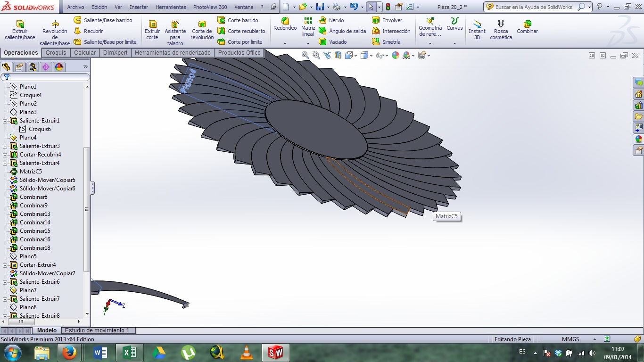
Task: Apply Ángulo de salida
Action: click(x=342, y=31)
